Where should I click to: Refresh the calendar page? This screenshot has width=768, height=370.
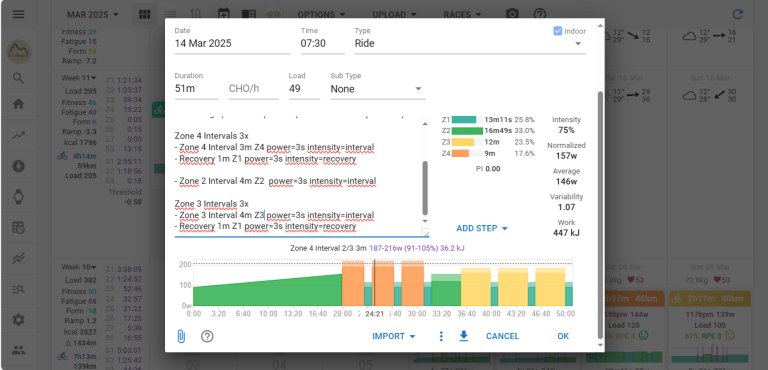click(x=737, y=14)
